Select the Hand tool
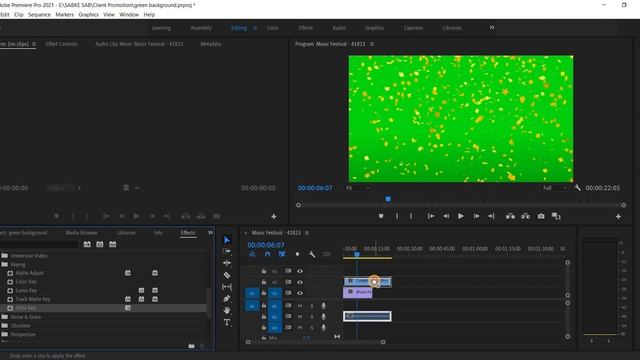This screenshot has height=360, width=640. pyautogui.click(x=227, y=311)
